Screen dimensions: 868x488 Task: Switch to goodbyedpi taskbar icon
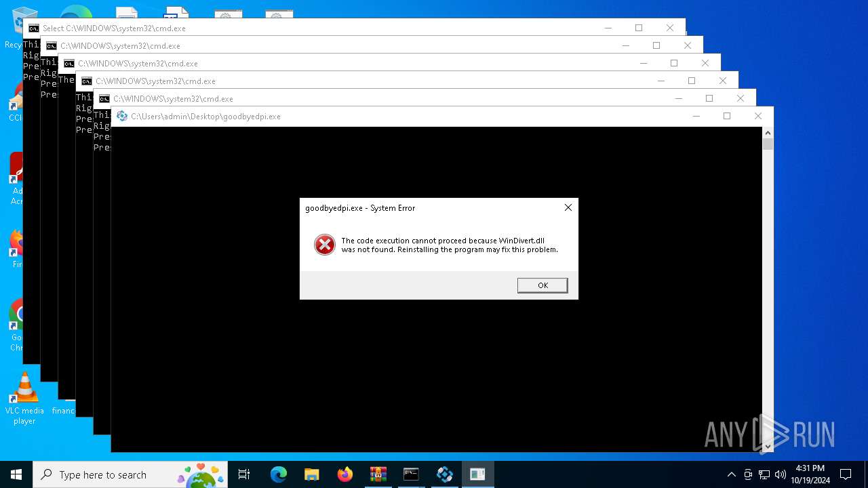pos(445,474)
